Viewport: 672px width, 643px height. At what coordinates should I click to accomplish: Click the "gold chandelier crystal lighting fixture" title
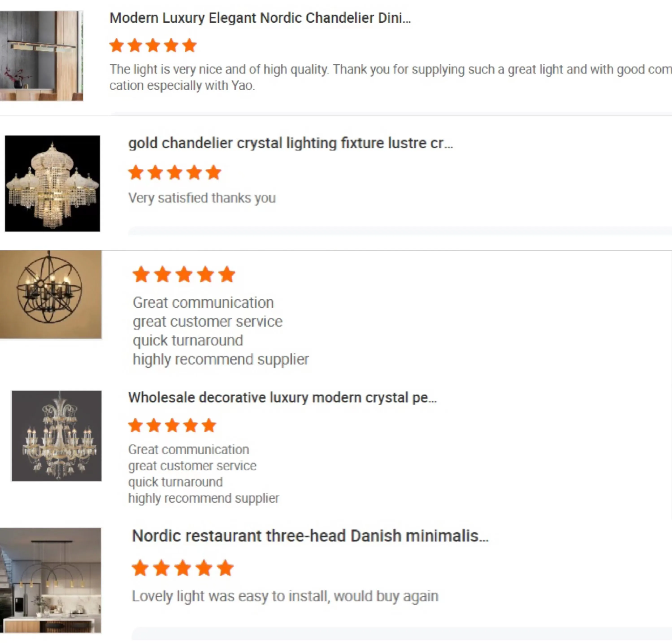pyautogui.click(x=290, y=143)
